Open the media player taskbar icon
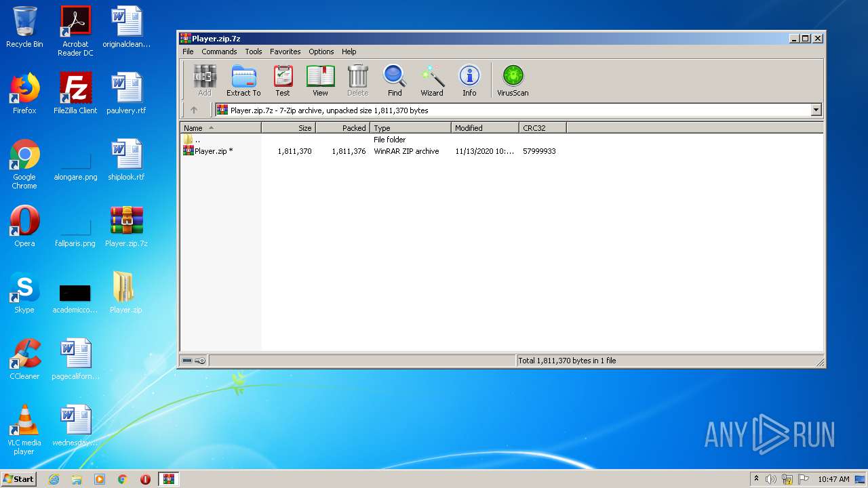The width and height of the screenshot is (868, 488). (x=100, y=479)
